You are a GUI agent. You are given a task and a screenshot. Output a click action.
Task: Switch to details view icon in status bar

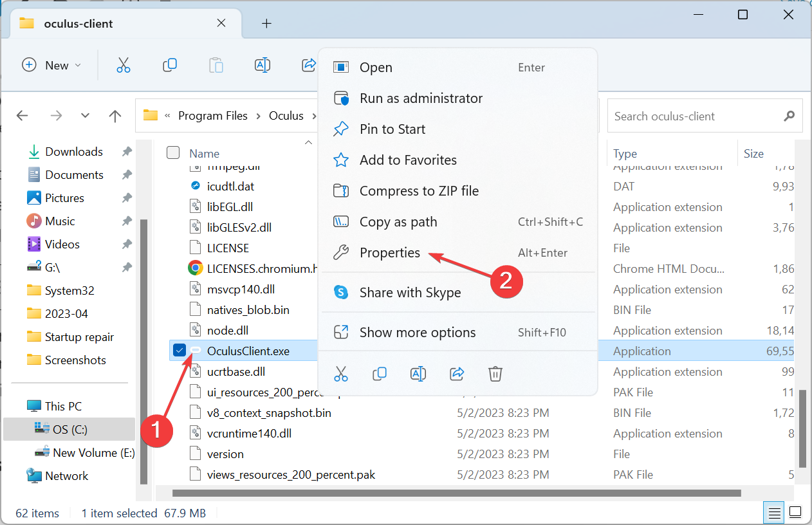[775, 513]
